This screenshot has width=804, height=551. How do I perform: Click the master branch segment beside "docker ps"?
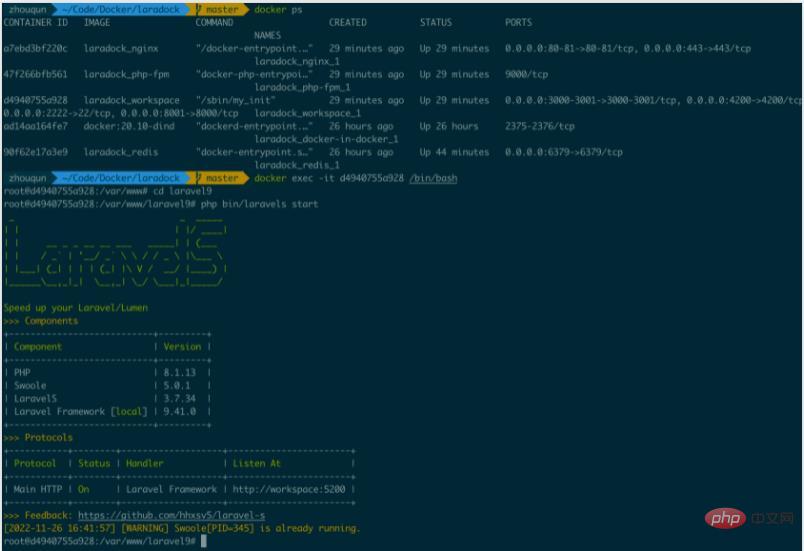pyautogui.click(x=219, y=10)
